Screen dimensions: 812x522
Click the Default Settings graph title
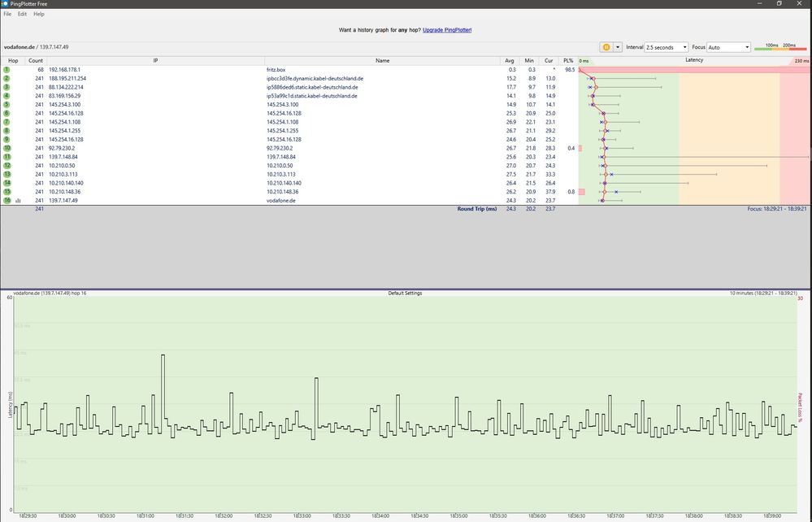(405, 293)
